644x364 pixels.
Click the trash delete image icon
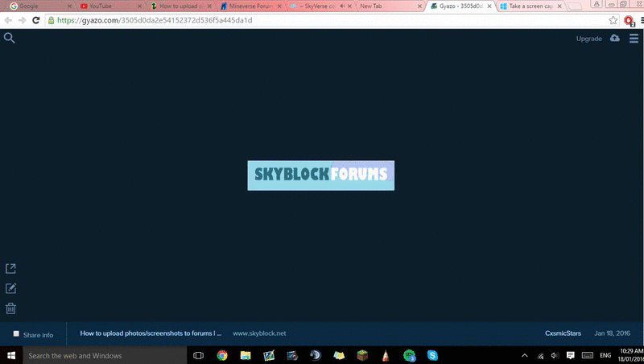tap(10, 308)
